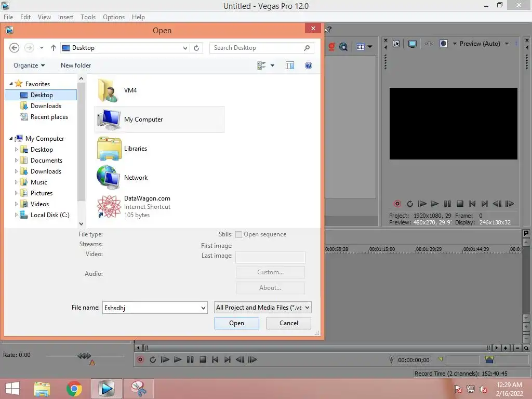Open the media views dropdown button
532x399 pixels.
364,47
